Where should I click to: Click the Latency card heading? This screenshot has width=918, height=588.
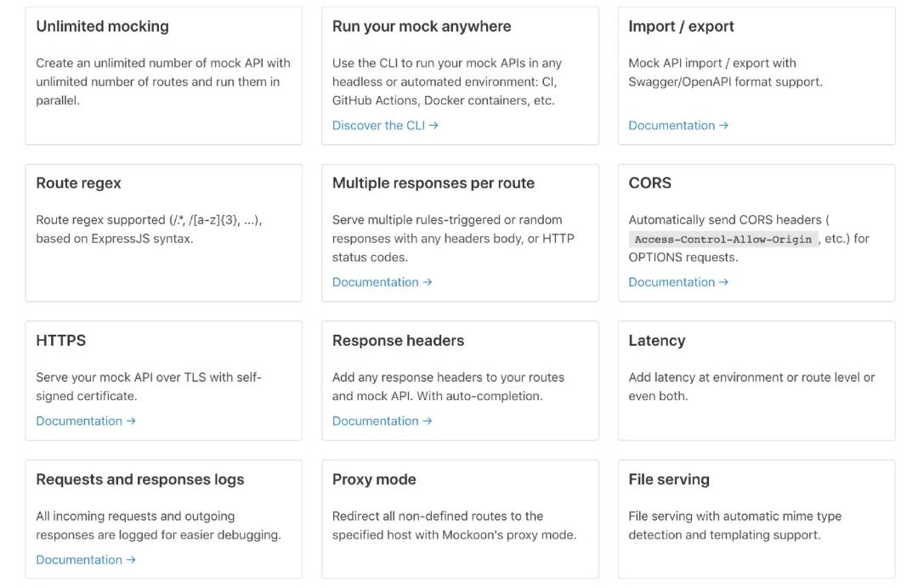(x=656, y=341)
